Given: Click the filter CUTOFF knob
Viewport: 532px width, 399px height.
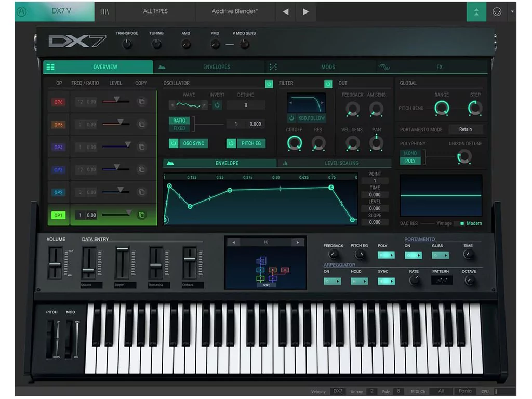Looking at the screenshot, I should [295, 143].
